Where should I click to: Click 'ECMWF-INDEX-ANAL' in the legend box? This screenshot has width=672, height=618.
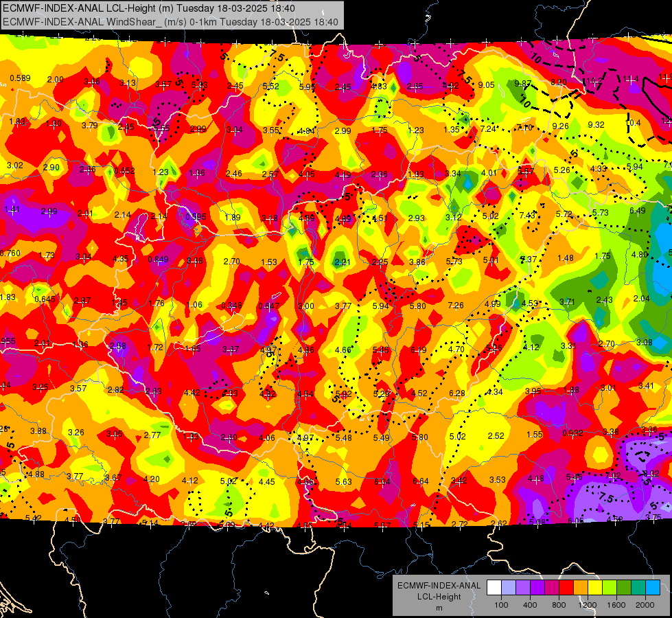(439, 586)
